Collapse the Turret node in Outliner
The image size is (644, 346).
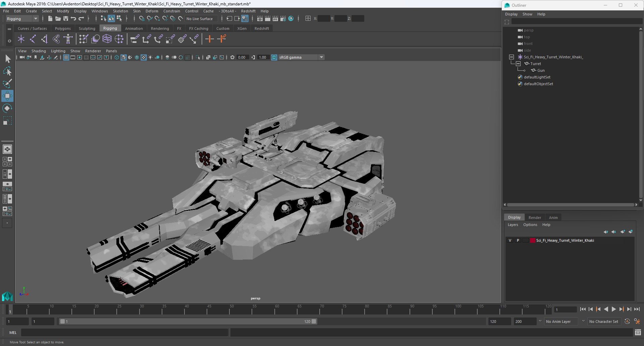(518, 64)
